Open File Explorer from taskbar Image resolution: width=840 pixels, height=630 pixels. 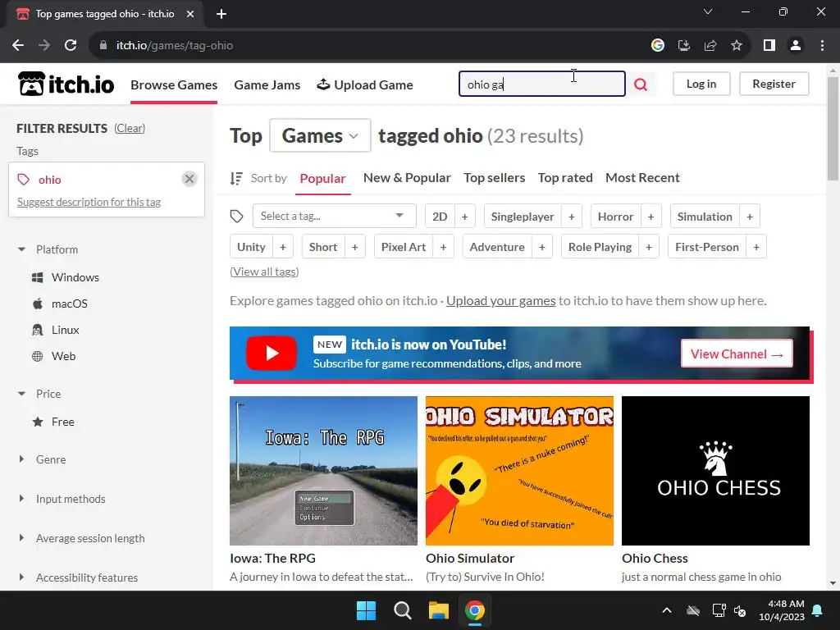pos(438,610)
